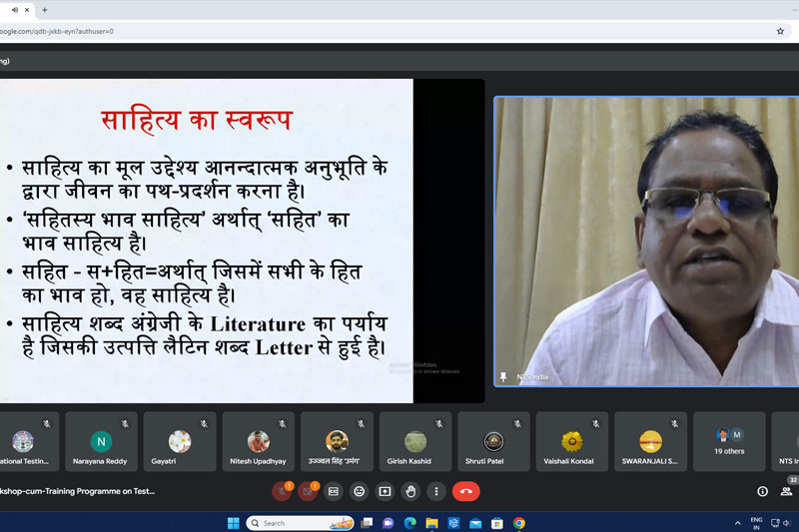Viewport: 799px width, 532px height.
Task: Click the NTS India speaker video
Action: click(x=646, y=242)
